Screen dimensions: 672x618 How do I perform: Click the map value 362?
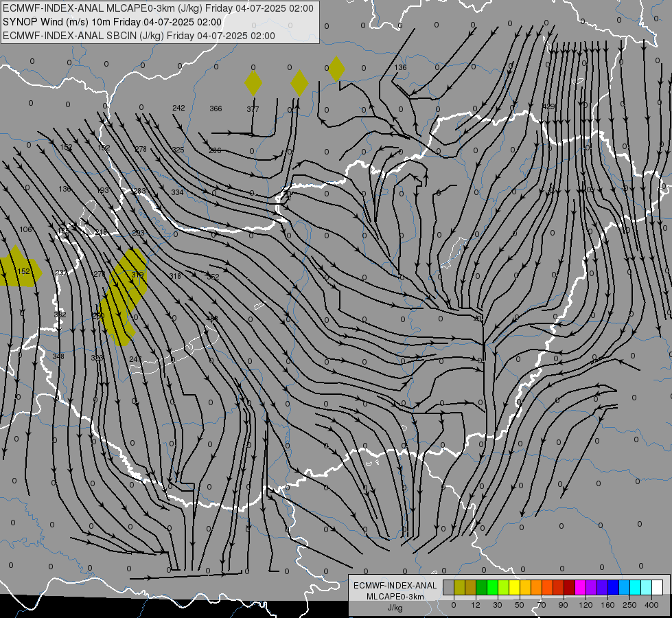pyautogui.click(x=60, y=314)
